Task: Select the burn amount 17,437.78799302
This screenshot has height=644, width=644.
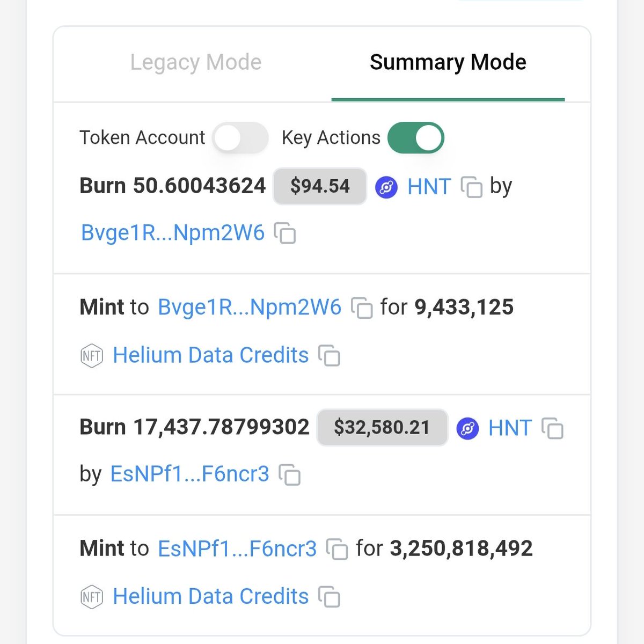Action: click(222, 427)
